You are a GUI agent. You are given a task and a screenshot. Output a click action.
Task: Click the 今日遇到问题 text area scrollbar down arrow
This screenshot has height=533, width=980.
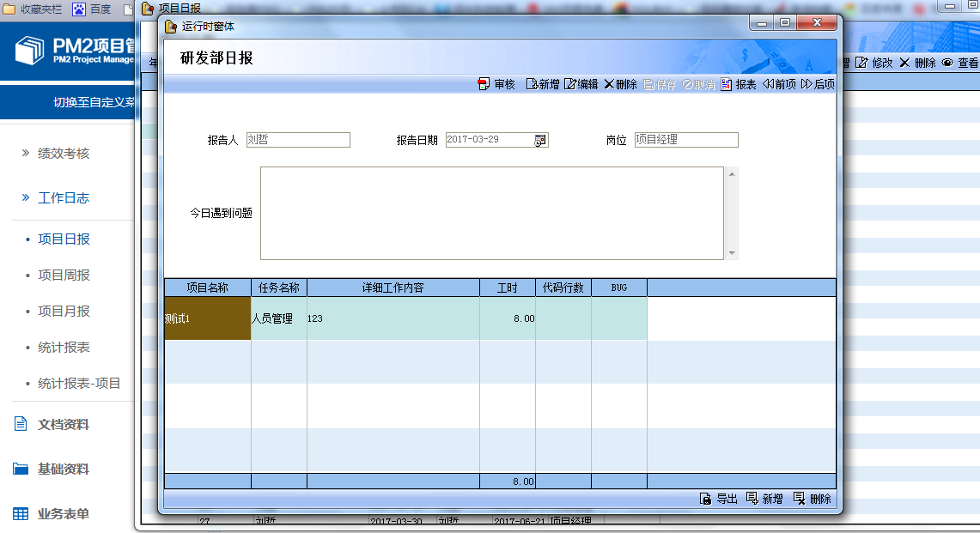click(x=732, y=253)
